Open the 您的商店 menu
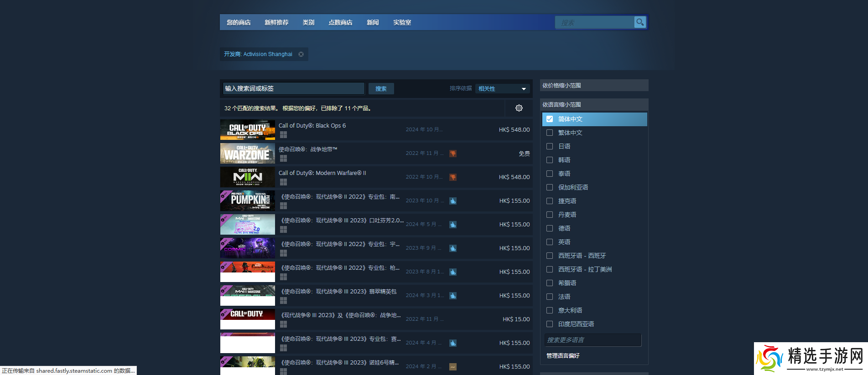 pos(239,22)
